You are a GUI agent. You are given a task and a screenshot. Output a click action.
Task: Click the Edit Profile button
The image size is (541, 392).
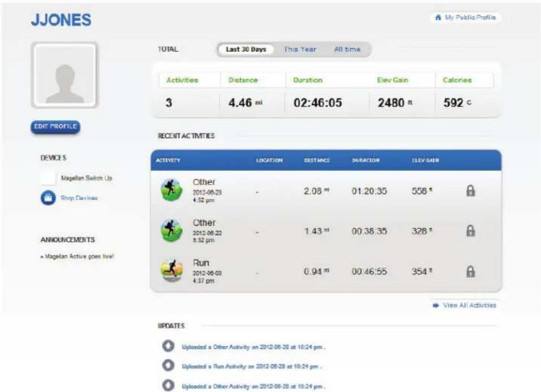[x=55, y=127]
